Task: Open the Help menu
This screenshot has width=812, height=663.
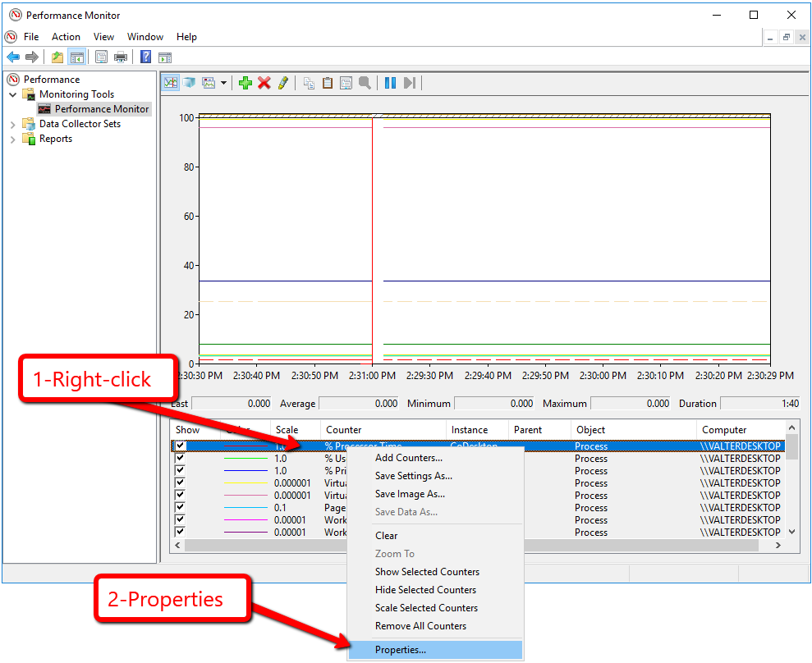Action: (186, 37)
